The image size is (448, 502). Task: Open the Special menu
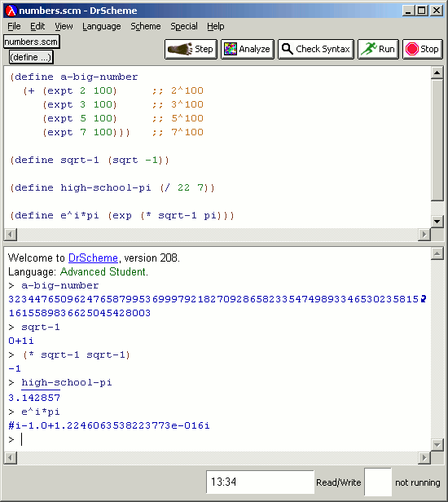click(184, 26)
